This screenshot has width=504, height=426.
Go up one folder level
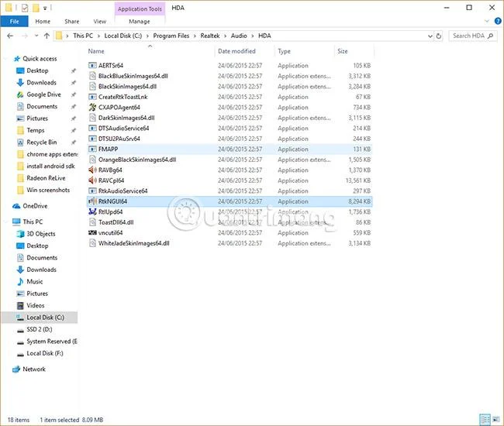[x=47, y=36]
